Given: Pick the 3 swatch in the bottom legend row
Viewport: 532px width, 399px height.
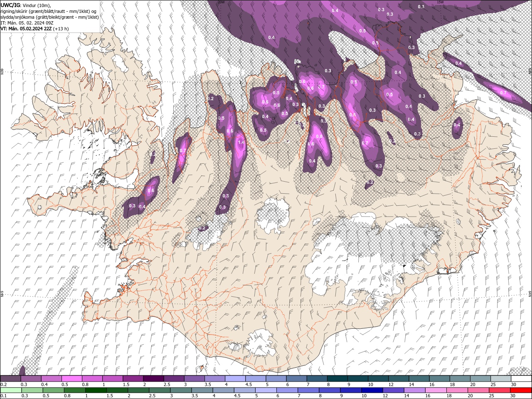Looking at the screenshot, I should 181,390.
